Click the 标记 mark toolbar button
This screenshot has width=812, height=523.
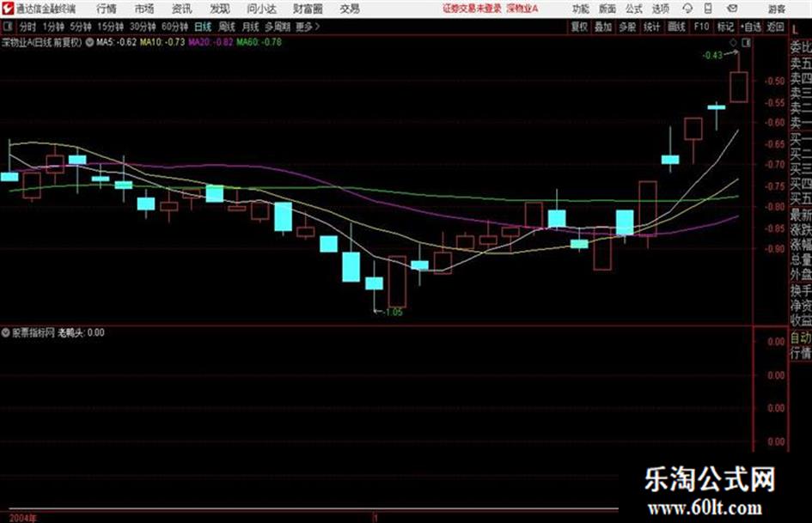click(x=725, y=27)
